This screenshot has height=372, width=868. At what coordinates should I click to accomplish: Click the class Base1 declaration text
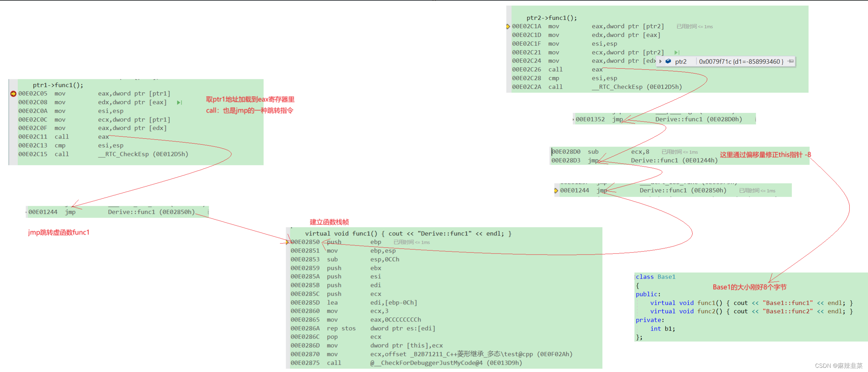[655, 277]
